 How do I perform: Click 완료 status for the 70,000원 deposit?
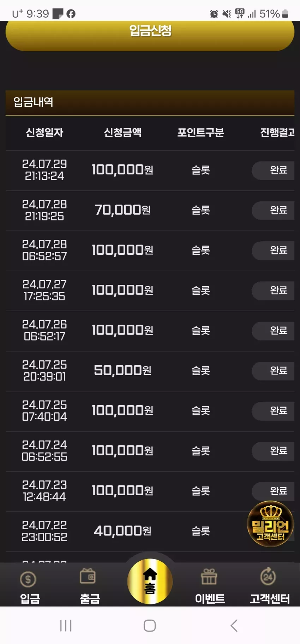pyautogui.click(x=273, y=210)
